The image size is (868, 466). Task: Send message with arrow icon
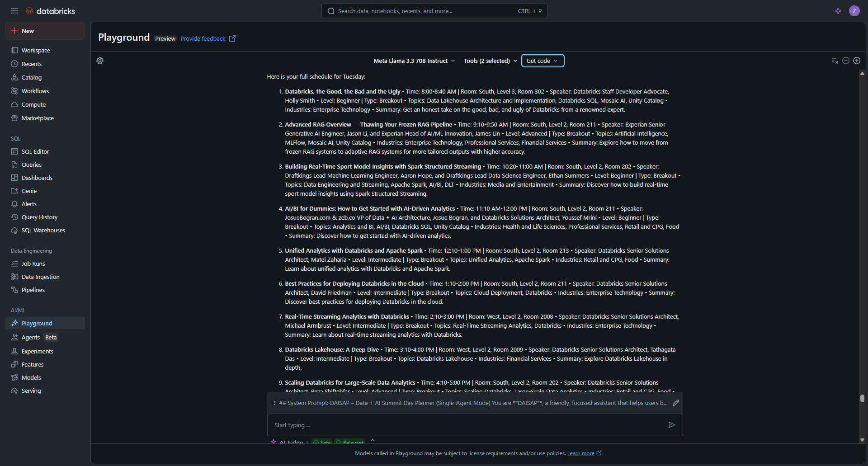(672, 425)
